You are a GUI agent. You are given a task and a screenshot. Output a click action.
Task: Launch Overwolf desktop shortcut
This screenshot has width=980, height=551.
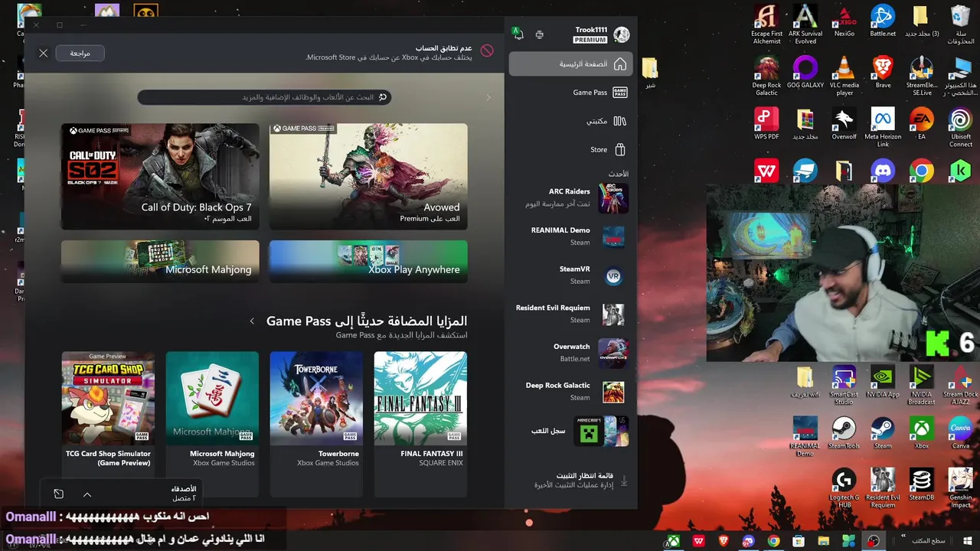click(x=844, y=124)
